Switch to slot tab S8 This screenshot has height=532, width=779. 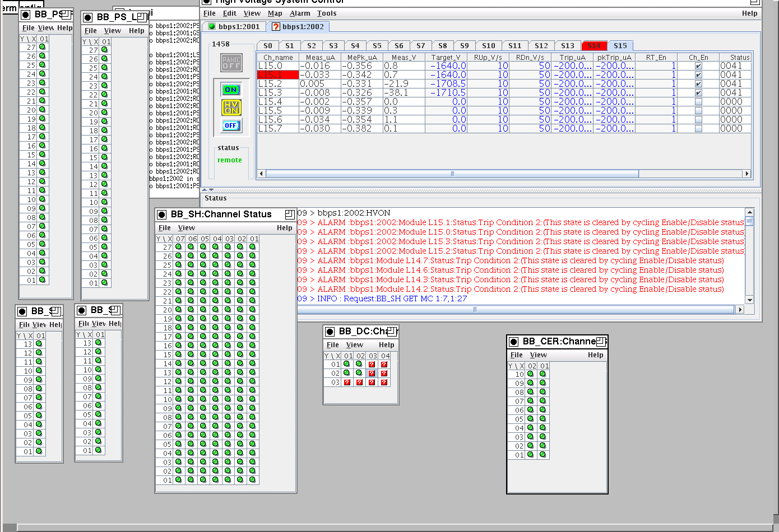point(443,46)
